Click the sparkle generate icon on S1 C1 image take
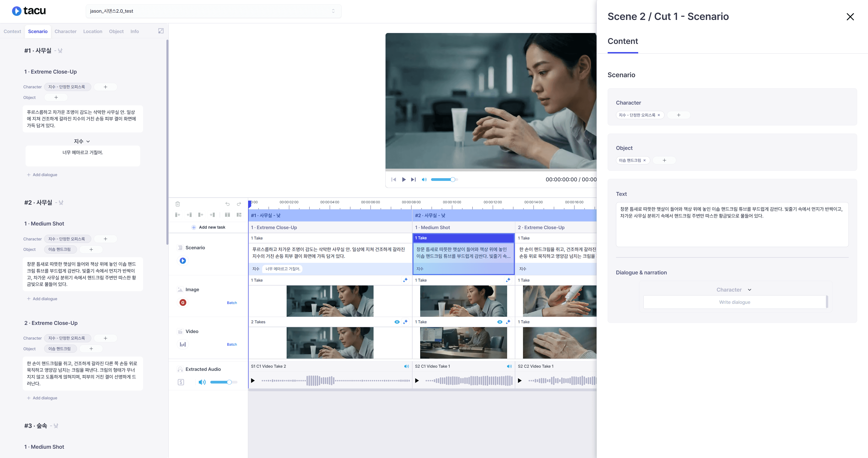The height and width of the screenshot is (458, 868). [x=405, y=280]
